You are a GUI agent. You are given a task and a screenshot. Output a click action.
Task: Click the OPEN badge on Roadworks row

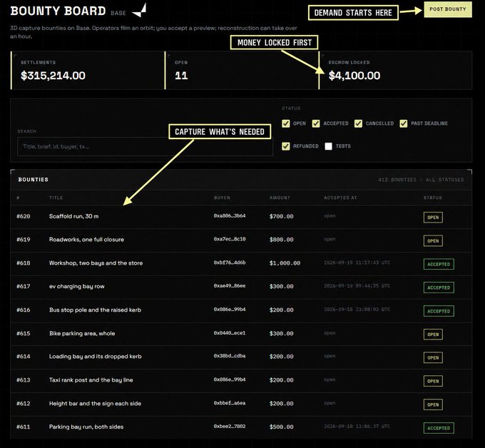(x=433, y=241)
